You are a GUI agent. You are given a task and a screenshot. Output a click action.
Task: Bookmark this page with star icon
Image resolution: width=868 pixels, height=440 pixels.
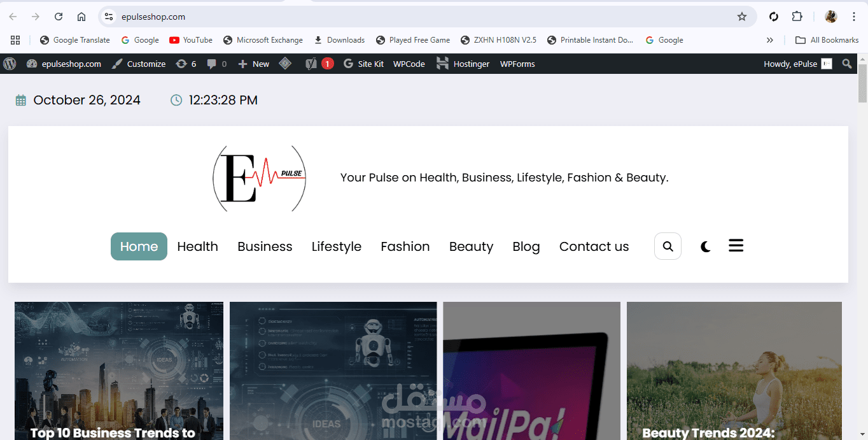pos(742,17)
